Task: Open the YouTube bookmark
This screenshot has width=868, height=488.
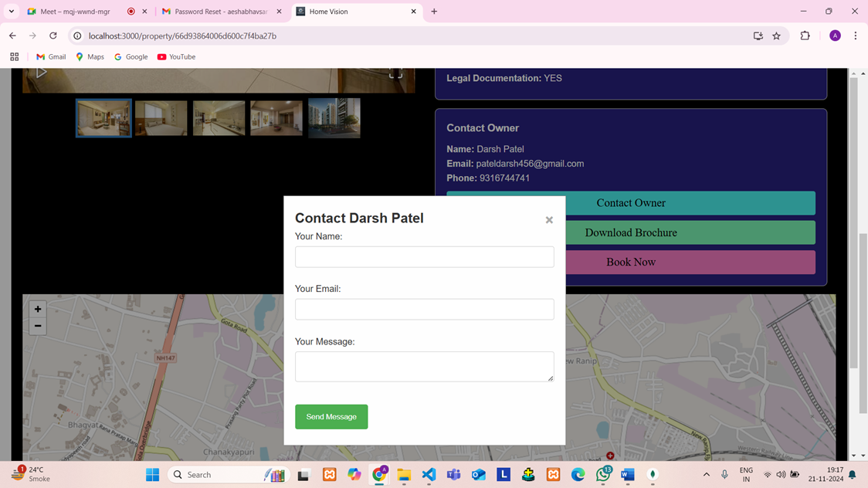Action: pos(176,56)
